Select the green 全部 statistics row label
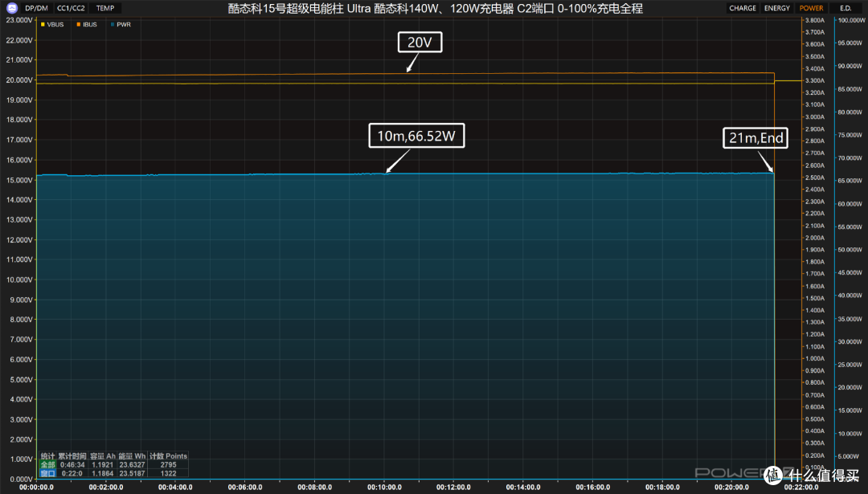Viewport: 868px width, 494px height. 47,464
